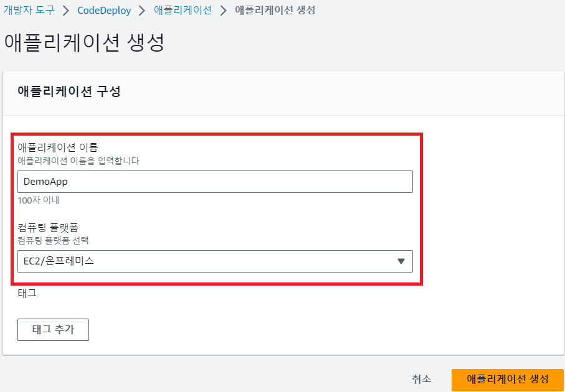Viewport: 565px width, 392px height.
Task: Open the 컴퓨팅 플랫폼 dropdown showing EC2/온프레미스
Action: coord(215,261)
